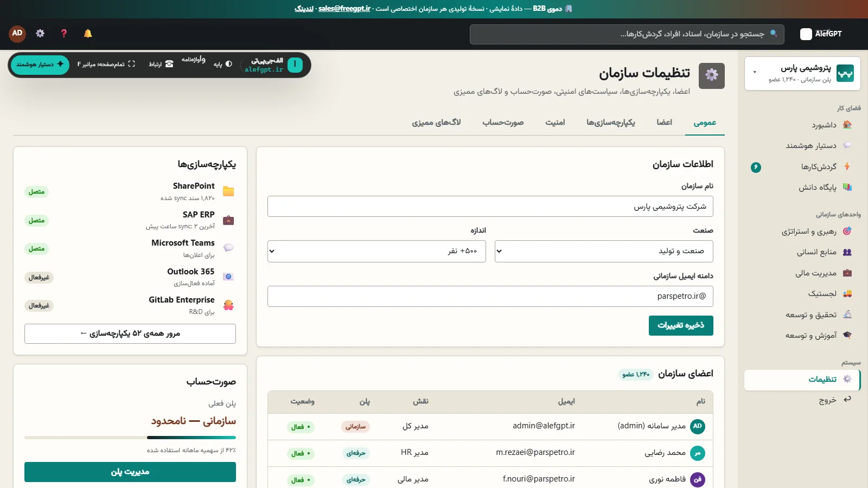Open مدیریت مالی unit
This screenshot has height=488, width=868.
(802, 273)
